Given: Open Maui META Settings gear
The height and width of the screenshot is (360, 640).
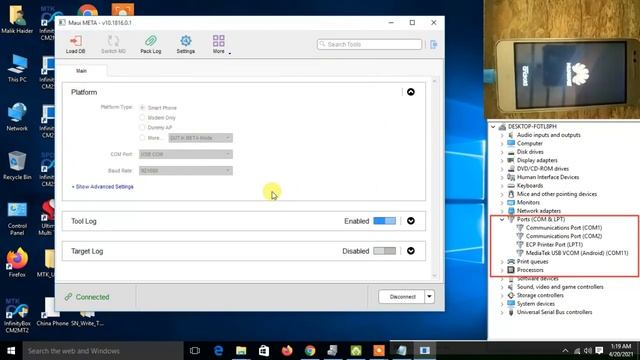Looking at the screenshot, I should point(185,44).
